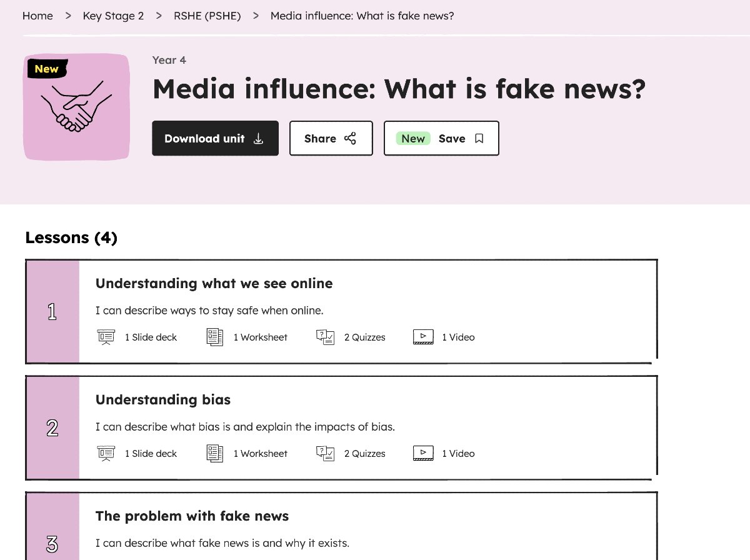Click the worksheet icon in Understanding bias
The width and height of the screenshot is (750, 560).
coord(215,454)
